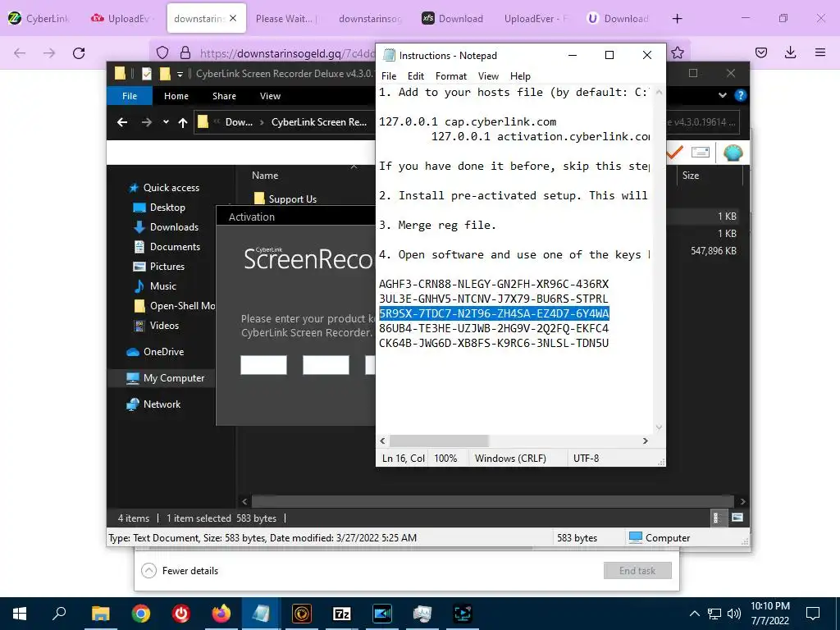Click Explorer's up one level arrow

click(183, 123)
